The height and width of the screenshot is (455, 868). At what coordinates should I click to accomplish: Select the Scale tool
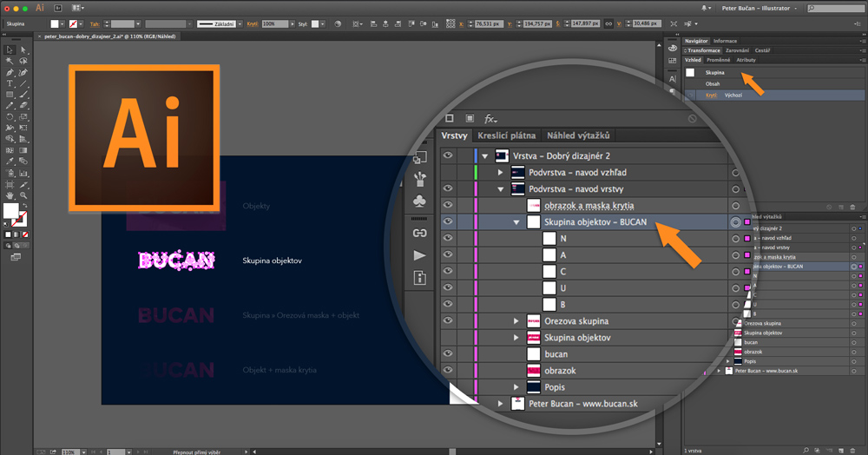click(x=23, y=117)
